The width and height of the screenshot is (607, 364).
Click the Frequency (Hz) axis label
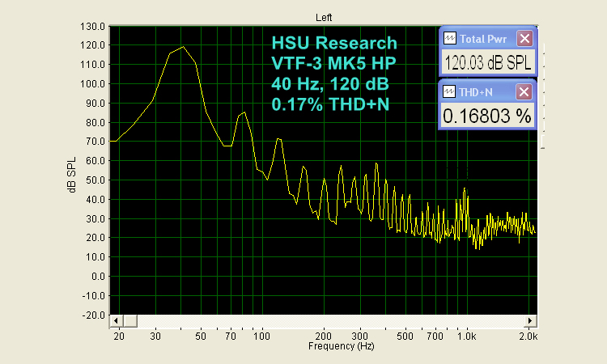tap(341, 346)
